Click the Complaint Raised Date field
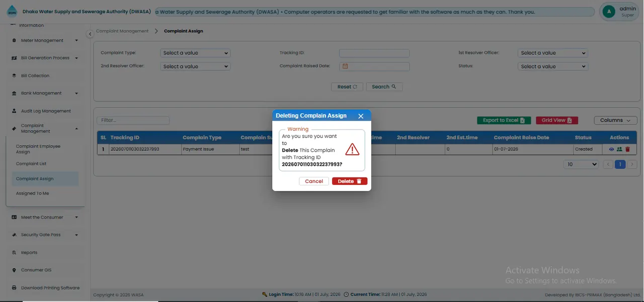The height and width of the screenshot is (302, 644). [x=374, y=66]
